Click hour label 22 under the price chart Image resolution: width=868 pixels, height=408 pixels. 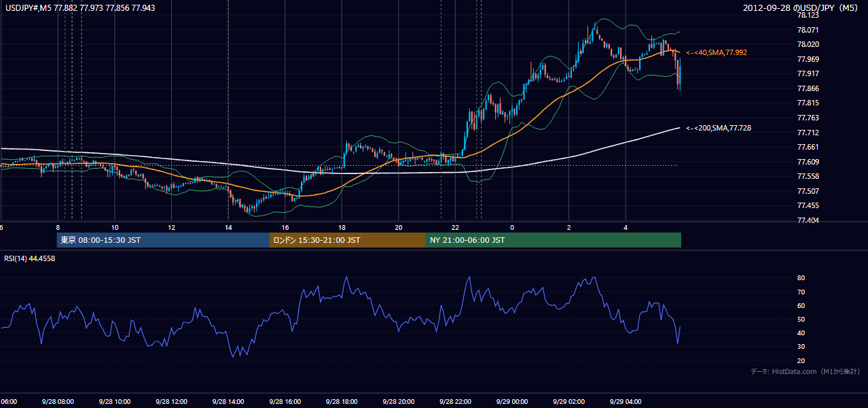tap(455, 227)
